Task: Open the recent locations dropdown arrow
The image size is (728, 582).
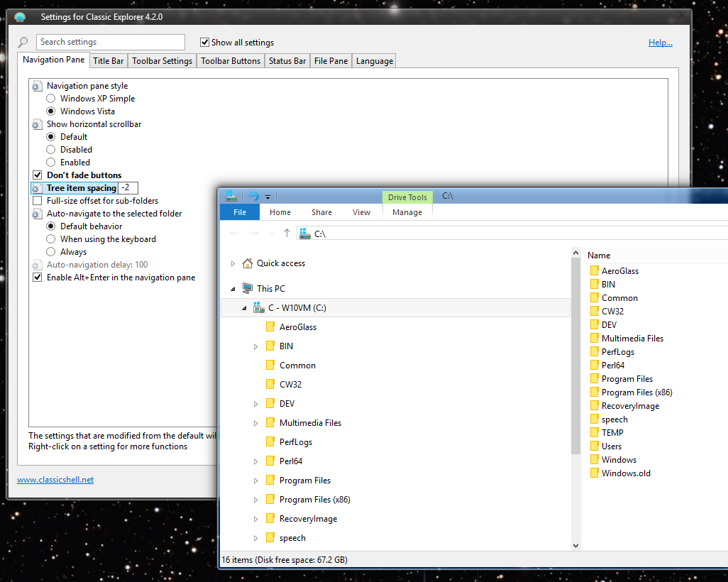Action: pos(272,234)
